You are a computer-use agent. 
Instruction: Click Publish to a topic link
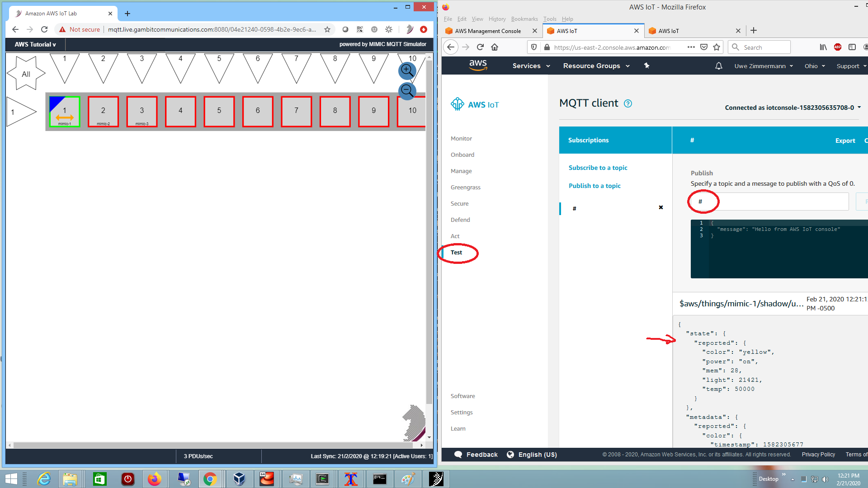point(594,186)
